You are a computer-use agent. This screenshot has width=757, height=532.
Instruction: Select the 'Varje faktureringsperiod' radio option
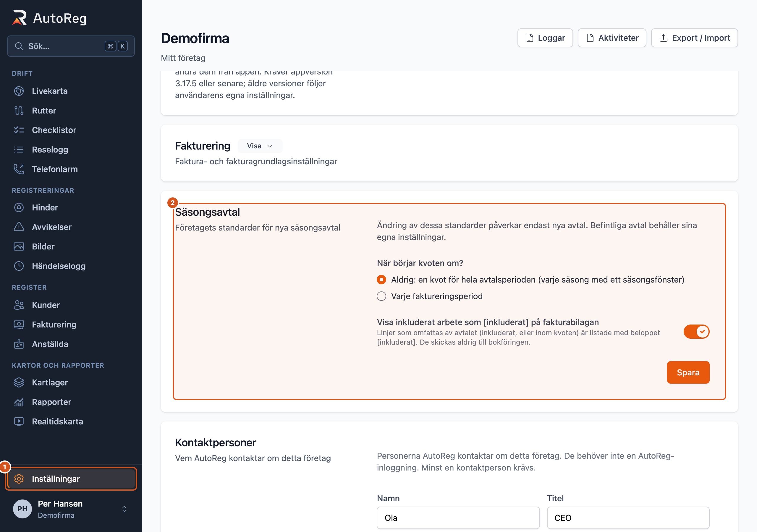coord(381,296)
